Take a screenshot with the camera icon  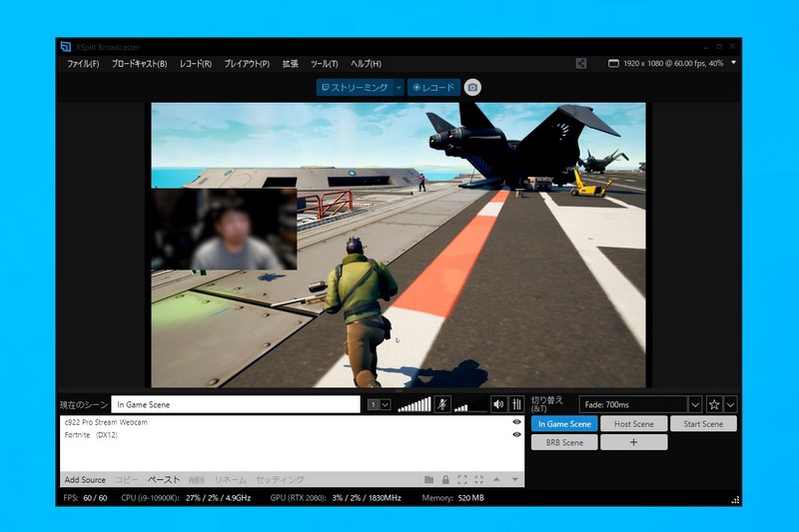[472, 88]
